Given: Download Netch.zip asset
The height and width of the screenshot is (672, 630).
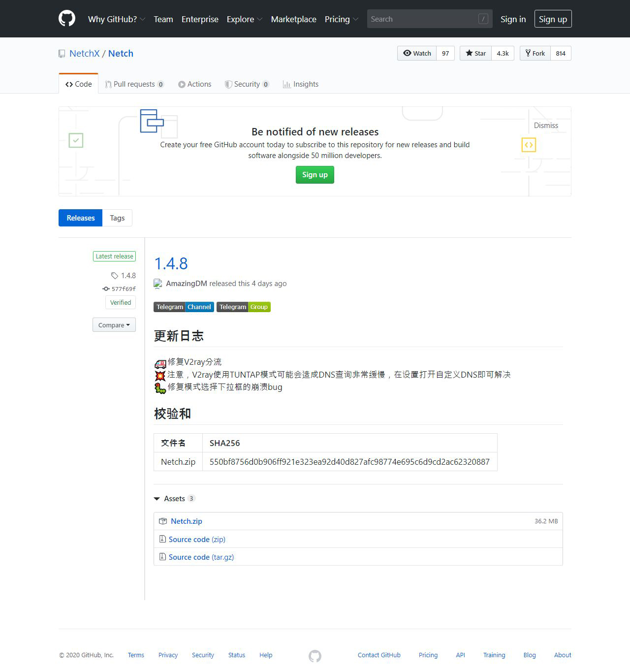Looking at the screenshot, I should tap(187, 521).
